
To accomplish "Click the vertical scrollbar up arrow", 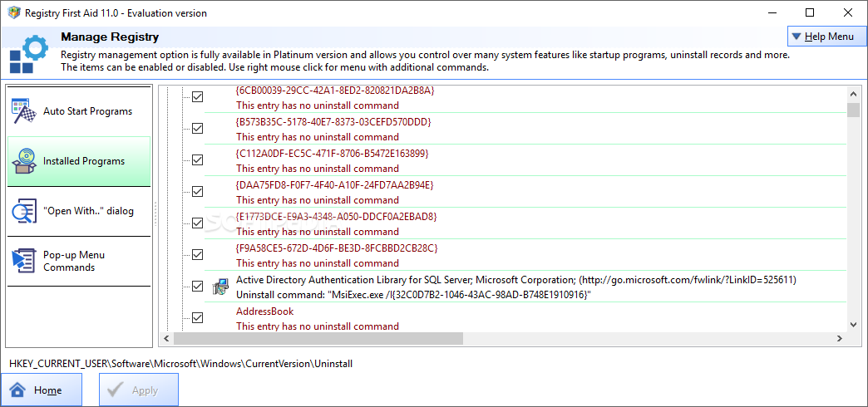I will coord(853,94).
